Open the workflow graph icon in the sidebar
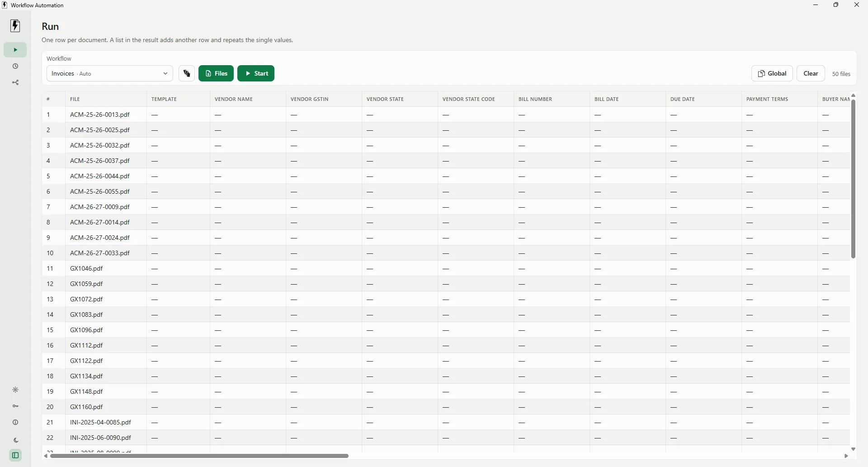Image resolution: width=868 pixels, height=467 pixels. pos(15,83)
